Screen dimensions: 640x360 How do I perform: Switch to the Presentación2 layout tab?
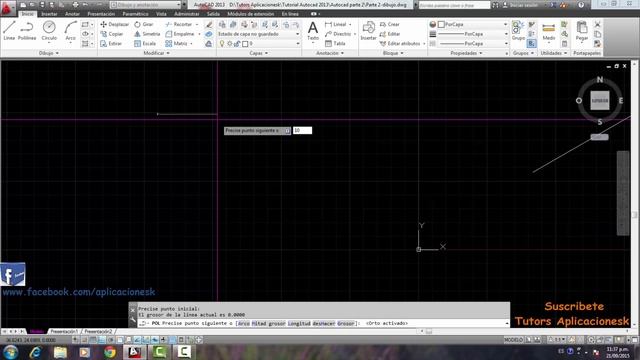point(98,331)
